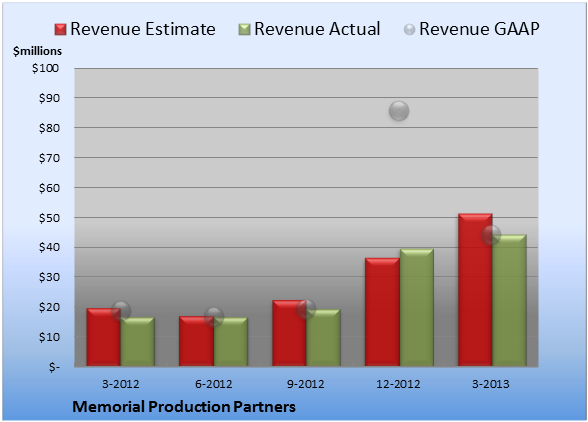The width and height of the screenshot is (588, 422).
Task: Select the red estimate bar for 6-2012
Action: [196, 341]
